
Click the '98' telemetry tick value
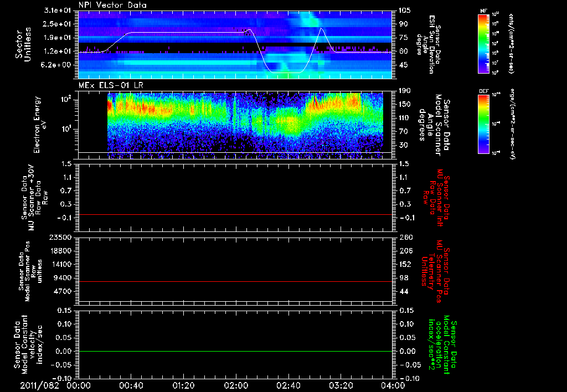click(x=404, y=278)
